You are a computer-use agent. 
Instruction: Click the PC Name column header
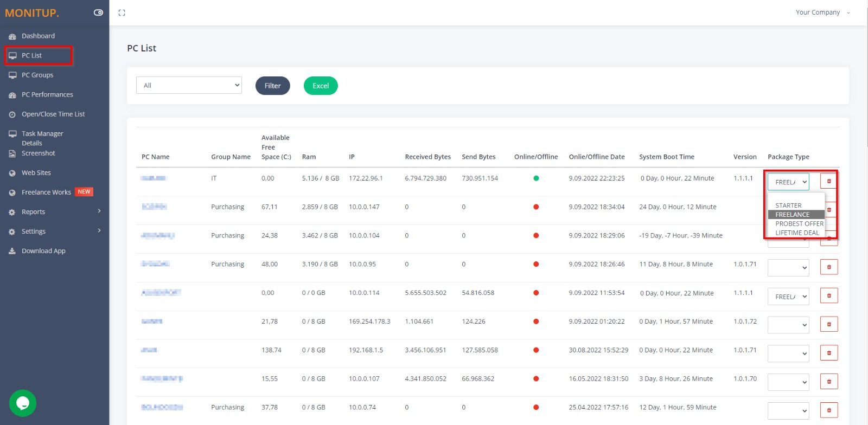click(155, 157)
